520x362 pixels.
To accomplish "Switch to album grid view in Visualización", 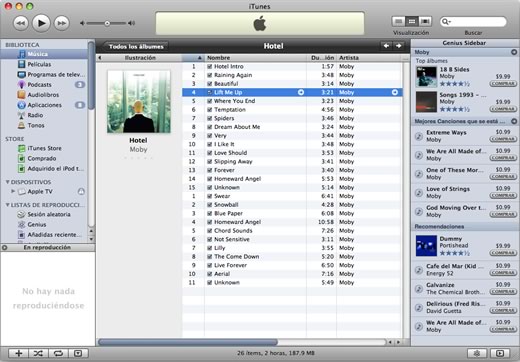I will pyautogui.click(x=412, y=22).
